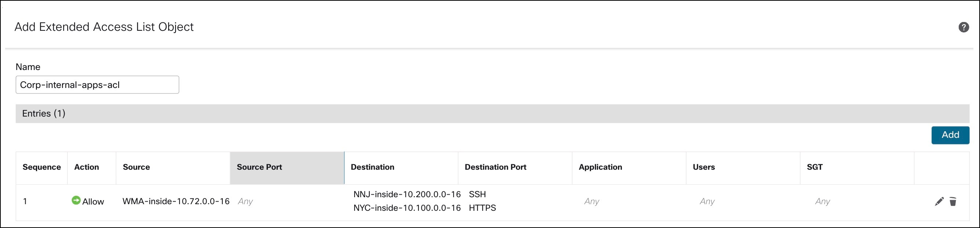This screenshot has height=228, width=980.
Task: Select the Source Port column header
Action: click(x=259, y=167)
